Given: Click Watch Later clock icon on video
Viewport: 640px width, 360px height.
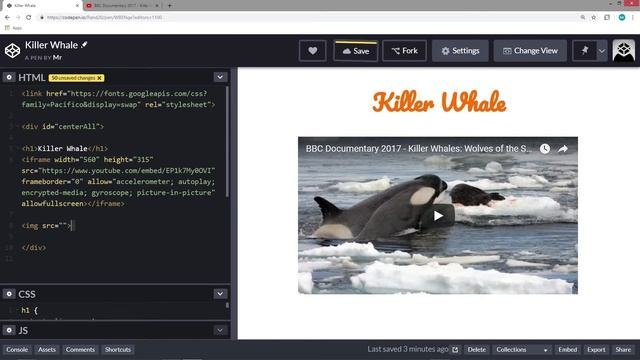Looking at the screenshot, I should [544, 149].
